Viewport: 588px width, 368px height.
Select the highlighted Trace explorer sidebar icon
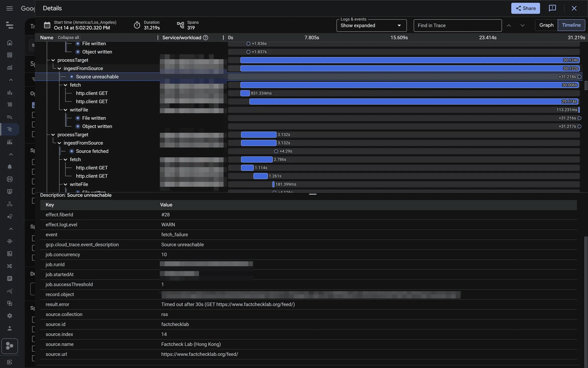(x=10, y=129)
